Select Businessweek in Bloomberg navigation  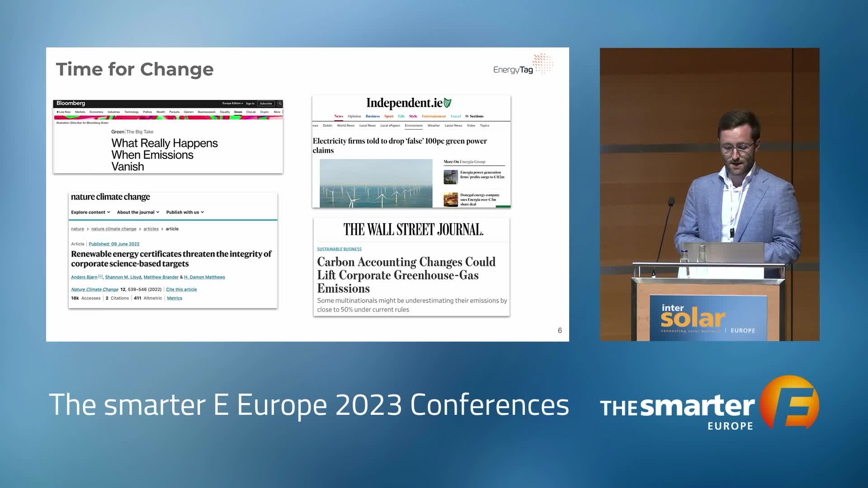[x=207, y=112]
